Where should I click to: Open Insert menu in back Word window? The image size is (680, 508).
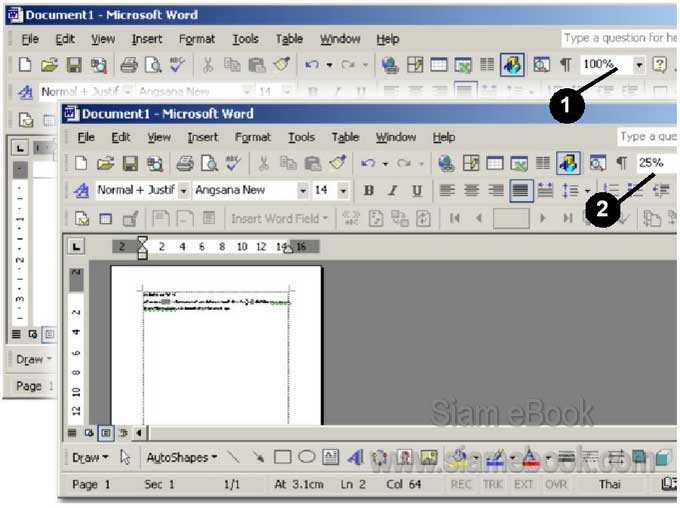coord(147,39)
